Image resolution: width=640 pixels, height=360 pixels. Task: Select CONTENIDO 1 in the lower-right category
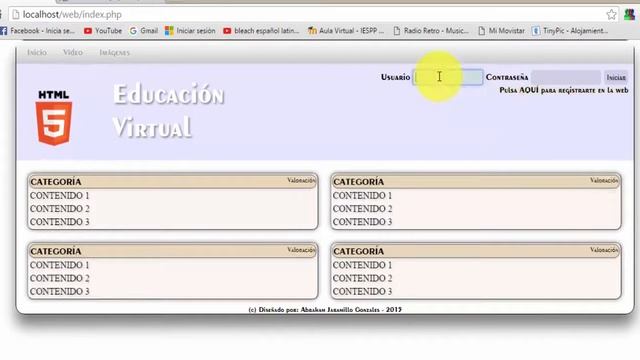pos(362,265)
